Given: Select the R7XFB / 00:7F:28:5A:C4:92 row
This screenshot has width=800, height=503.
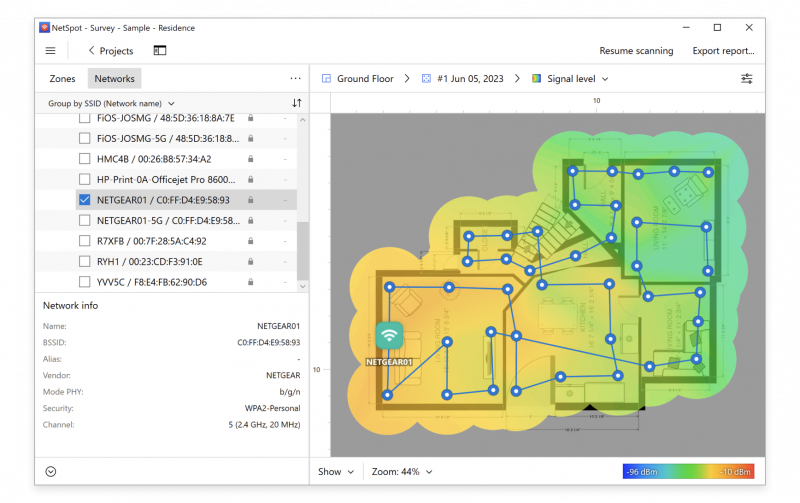Looking at the screenshot, I should tap(186, 241).
